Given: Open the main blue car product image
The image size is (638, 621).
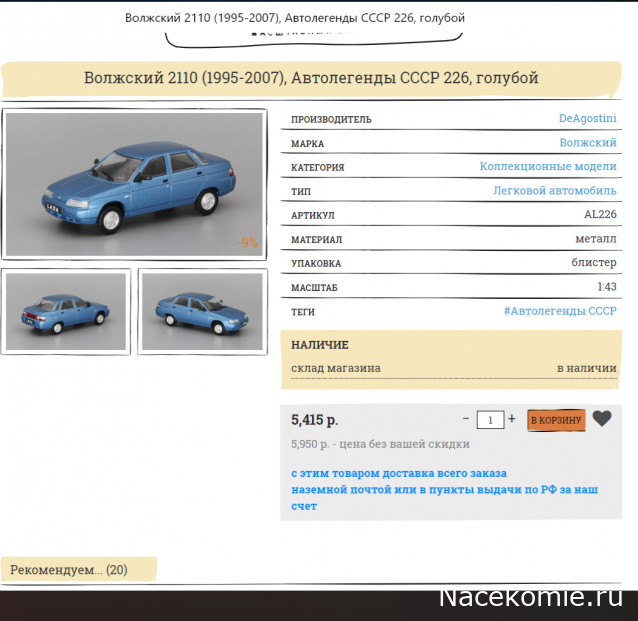Looking at the screenshot, I should 134,184.
